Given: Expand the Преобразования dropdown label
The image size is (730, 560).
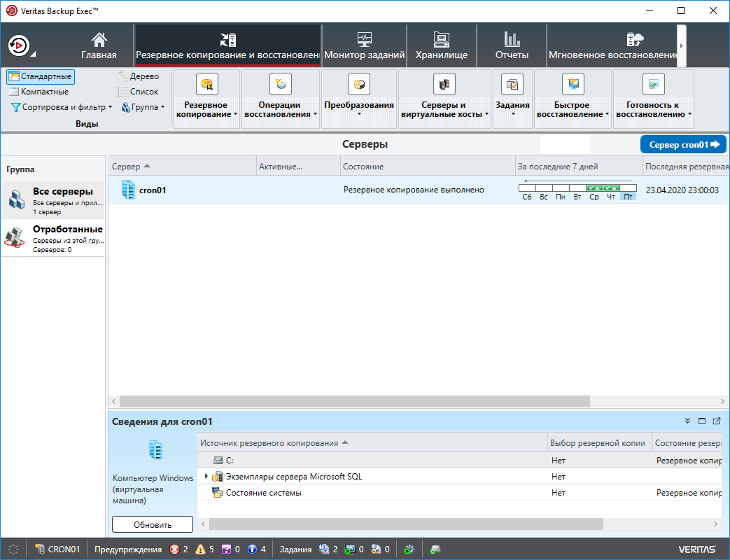Looking at the screenshot, I should (x=359, y=109).
